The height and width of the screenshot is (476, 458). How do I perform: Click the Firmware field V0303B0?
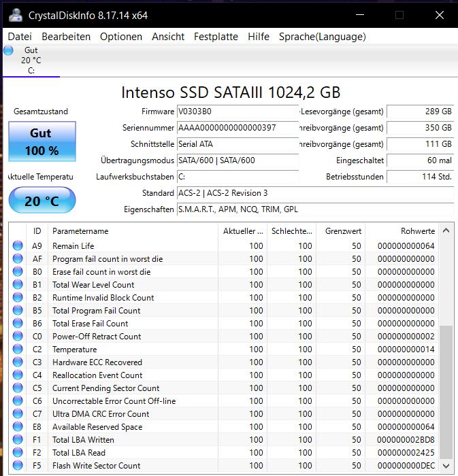tap(238, 112)
